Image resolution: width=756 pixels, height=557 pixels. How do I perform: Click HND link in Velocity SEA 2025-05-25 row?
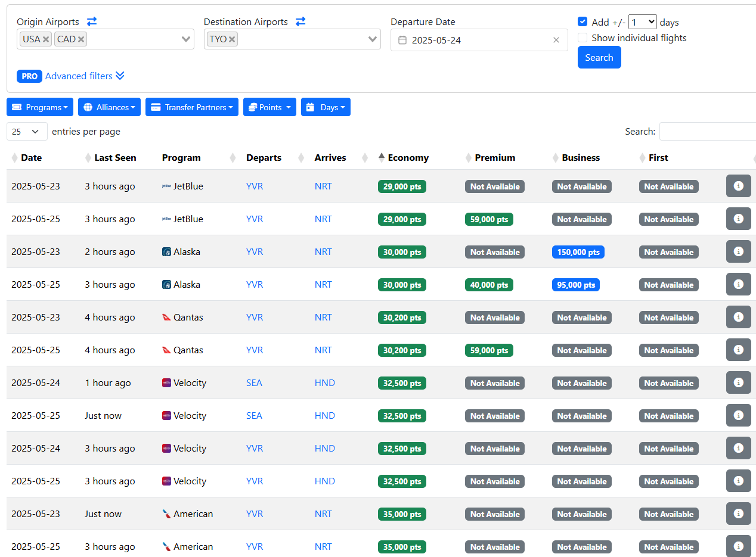(x=325, y=416)
